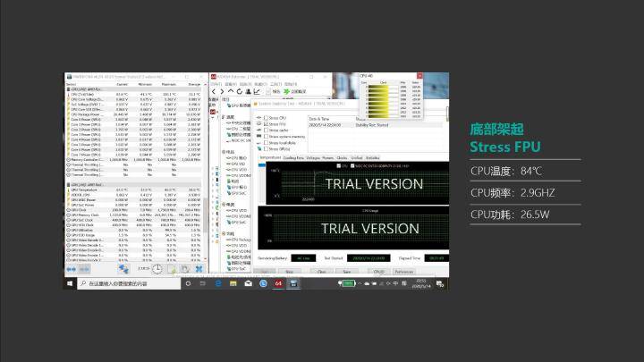Open File Explorer from the taskbar
The image size is (644, 362).
tap(233, 283)
